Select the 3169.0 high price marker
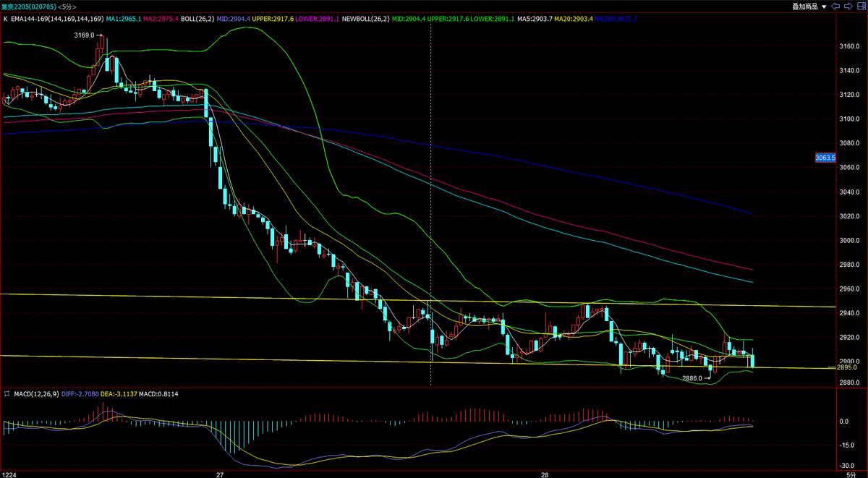The image size is (868, 478). click(x=85, y=35)
